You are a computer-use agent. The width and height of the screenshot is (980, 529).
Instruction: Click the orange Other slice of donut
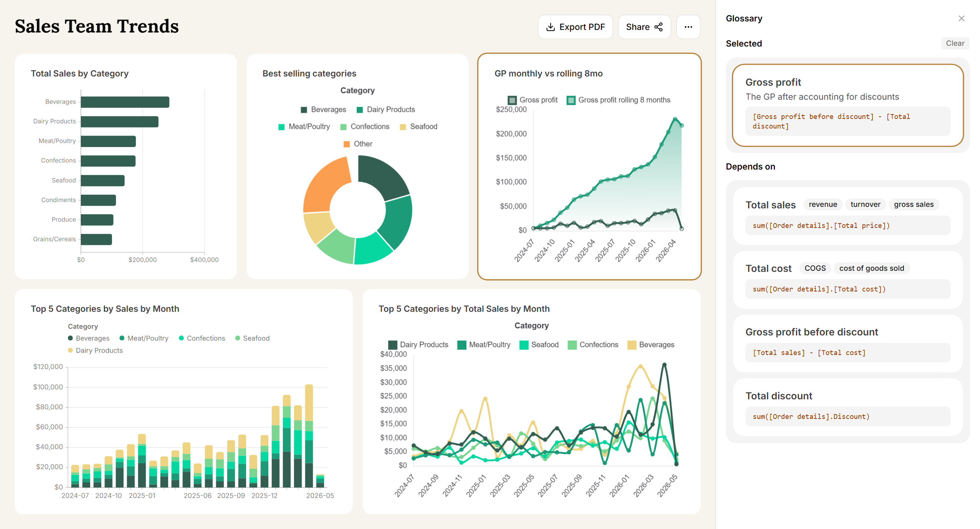(x=323, y=186)
